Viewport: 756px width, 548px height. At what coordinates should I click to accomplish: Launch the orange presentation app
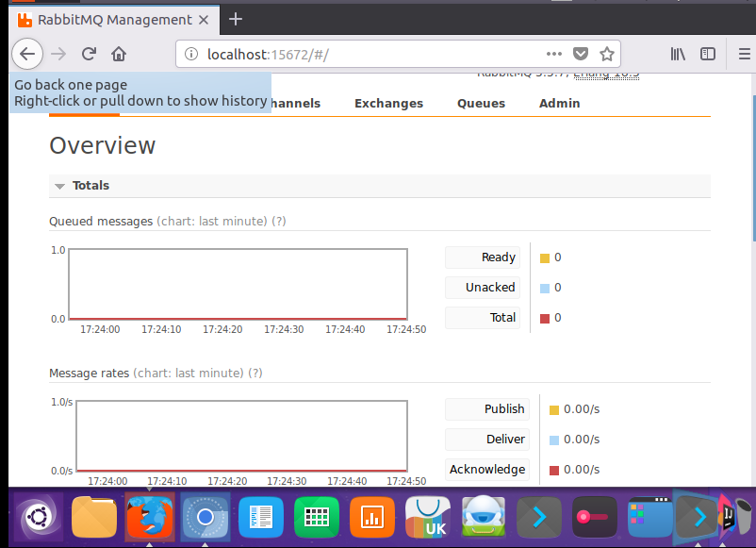[372, 517]
